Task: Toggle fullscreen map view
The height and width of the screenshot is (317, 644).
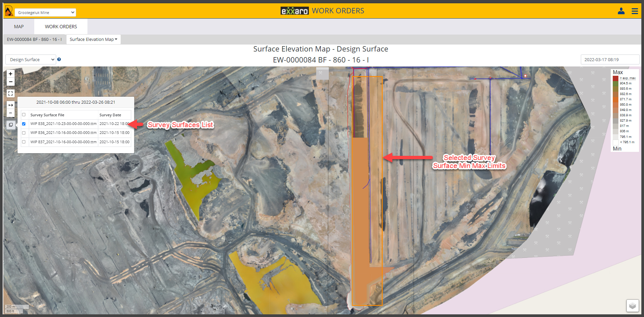Action: [11, 93]
